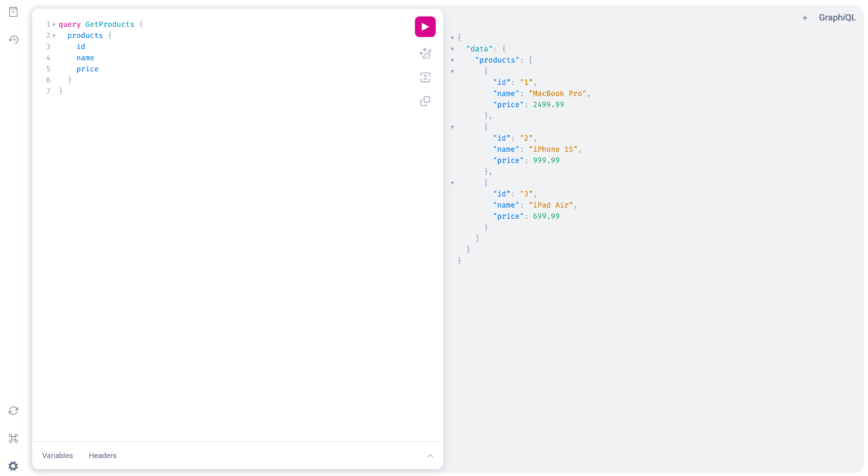
Task: Select the "iPhone 15" value in response
Action: (553, 149)
